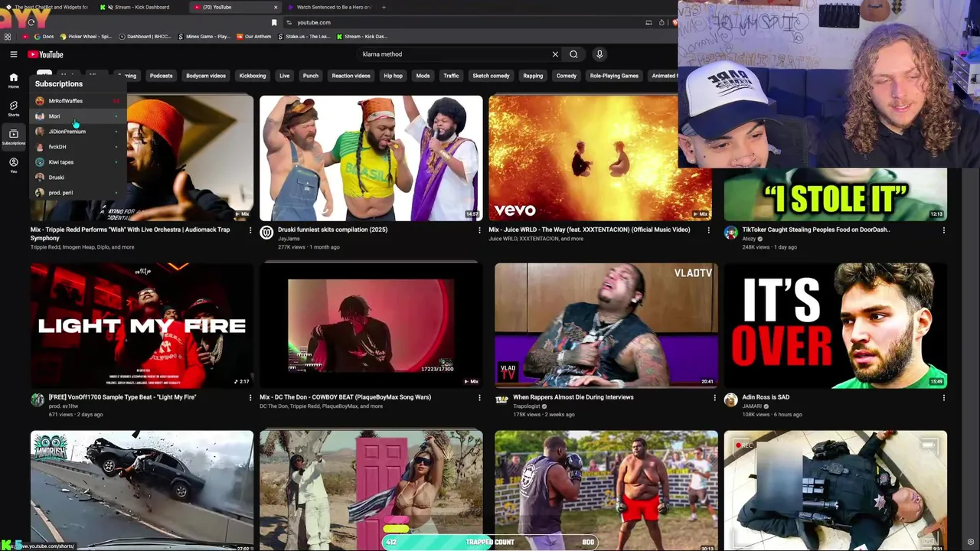Open fvckDH in Subscriptions flyout
The image size is (980, 551).
click(x=77, y=147)
